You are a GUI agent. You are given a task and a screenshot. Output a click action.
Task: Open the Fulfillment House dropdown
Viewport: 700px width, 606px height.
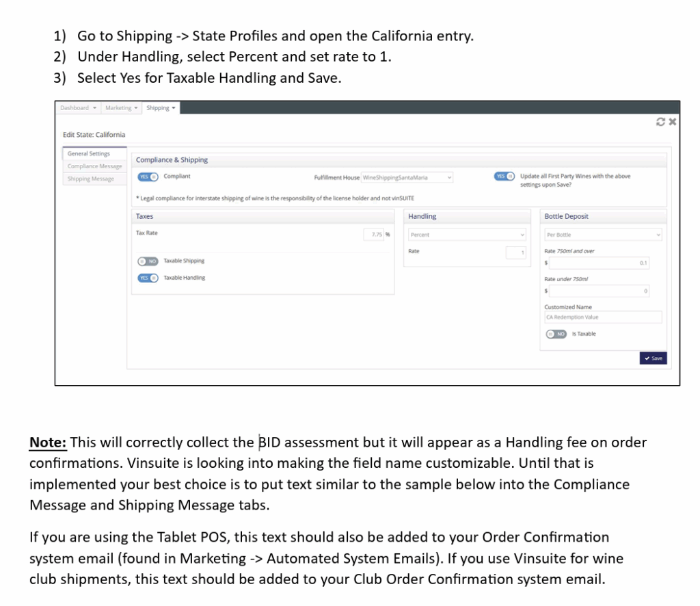pyautogui.click(x=407, y=178)
